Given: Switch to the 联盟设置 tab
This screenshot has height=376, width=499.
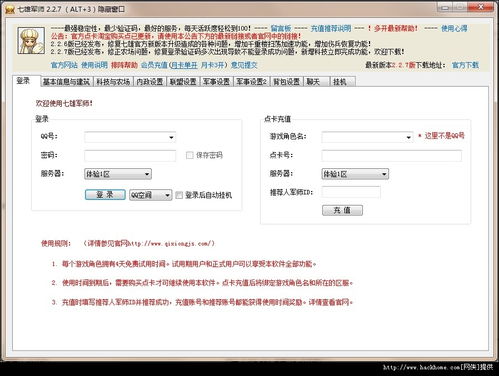Looking at the screenshot, I should coord(183,82).
